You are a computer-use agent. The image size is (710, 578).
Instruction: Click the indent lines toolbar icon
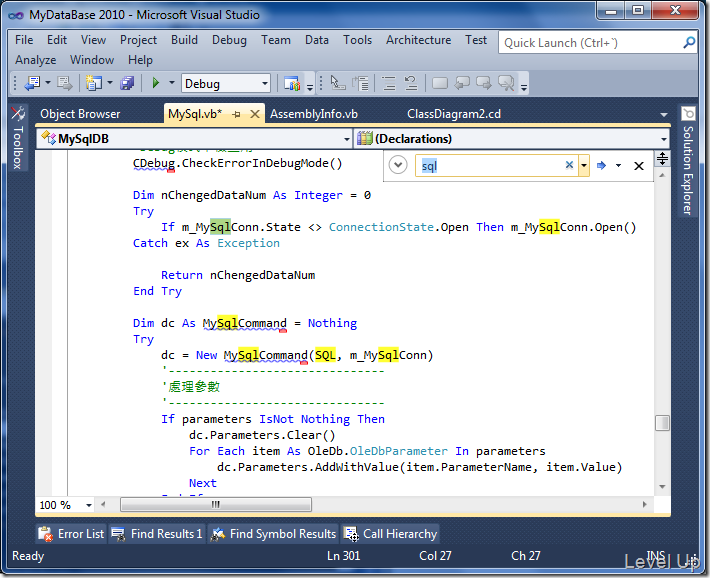pyautogui.click(x=389, y=83)
